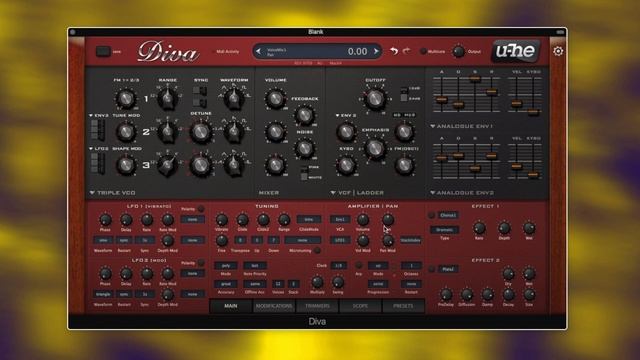Click the FM 1>2/3 knob

pyautogui.click(x=126, y=99)
